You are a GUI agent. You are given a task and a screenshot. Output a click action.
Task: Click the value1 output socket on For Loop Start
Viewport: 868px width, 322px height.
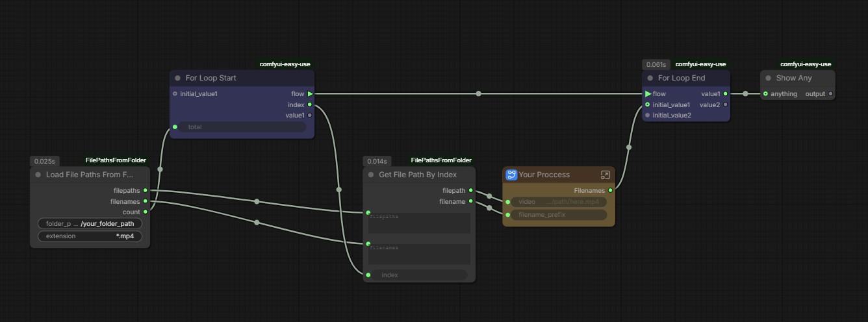pyautogui.click(x=309, y=116)
